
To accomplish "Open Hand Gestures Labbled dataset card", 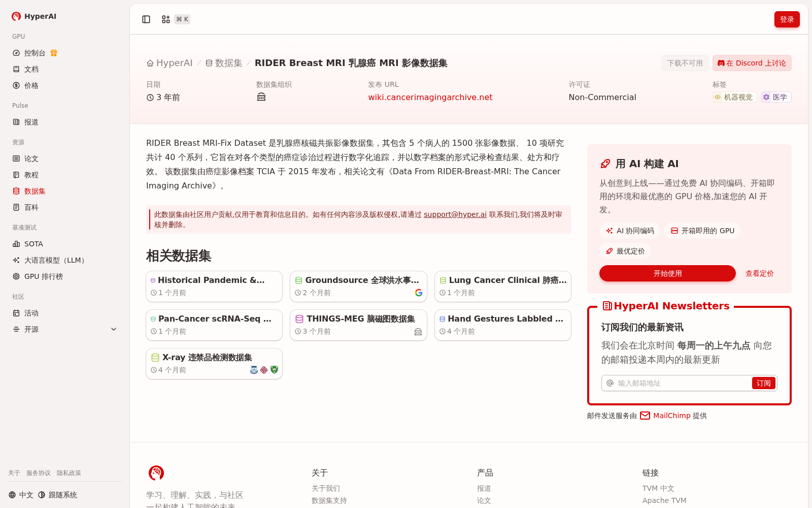I will point(503,325).
